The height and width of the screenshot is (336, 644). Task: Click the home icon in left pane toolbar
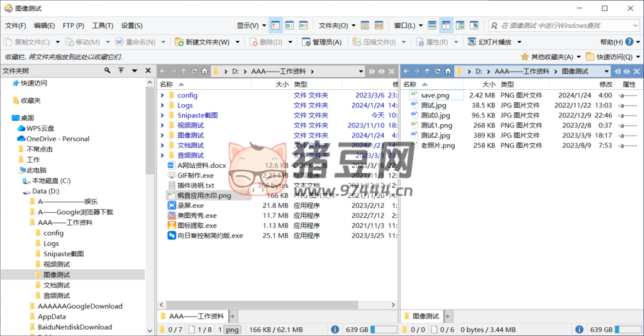pos(204,72)
